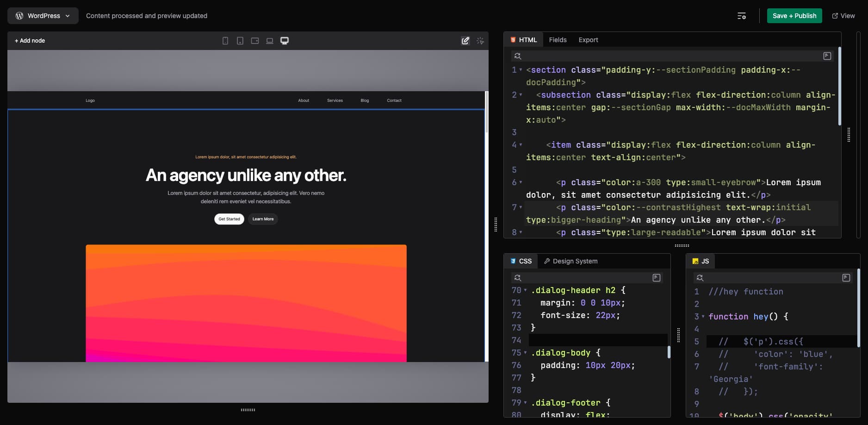The height and width of the screenshot is (425, 868).
Task: Click the About link in preview navigation
Action: [304, 100]
